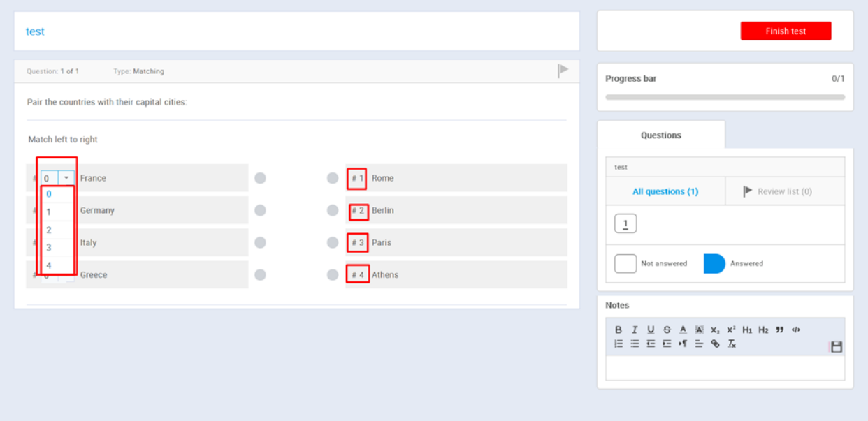
Task: Click the matching circle next to Athens
Action: point(333,274)
